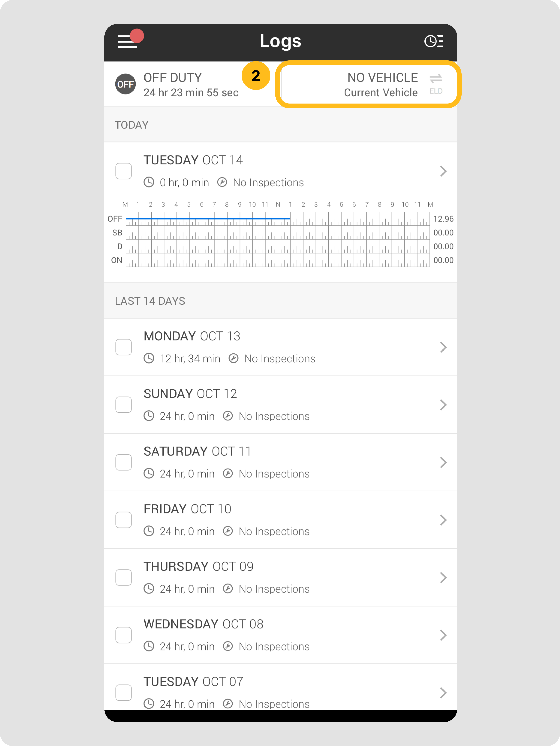
Task: Tap the vehicle switch arrows icon
Action: click(436, 79)
